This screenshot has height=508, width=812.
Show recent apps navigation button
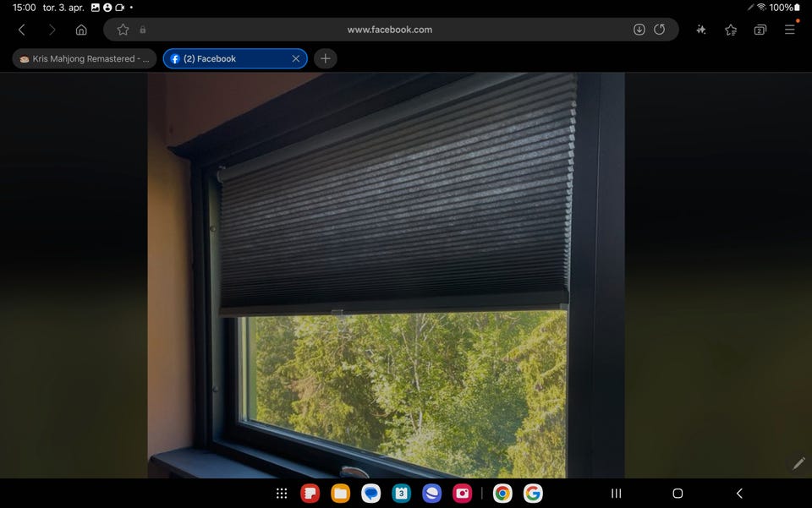click(617, 494)
